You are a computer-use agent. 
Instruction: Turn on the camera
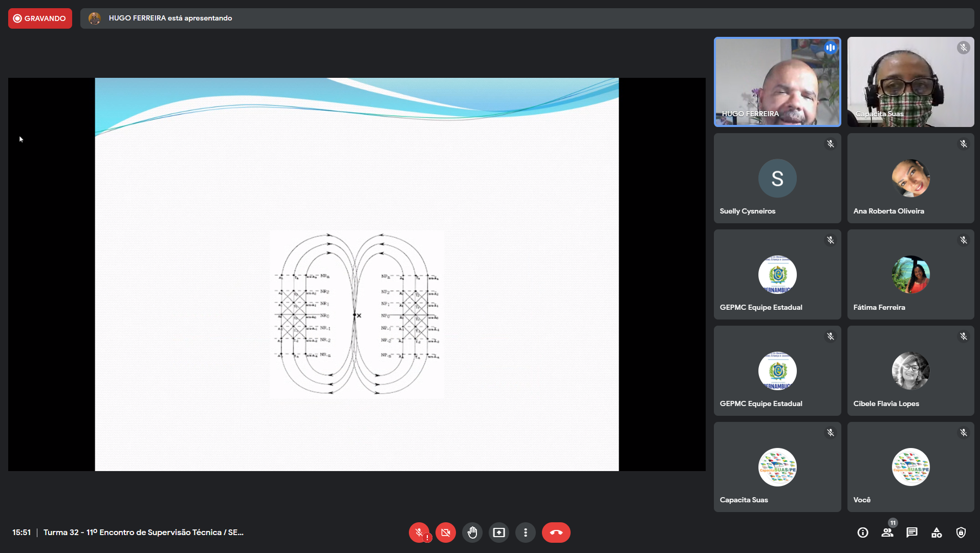pyautogui.click(x=446, y=533)
